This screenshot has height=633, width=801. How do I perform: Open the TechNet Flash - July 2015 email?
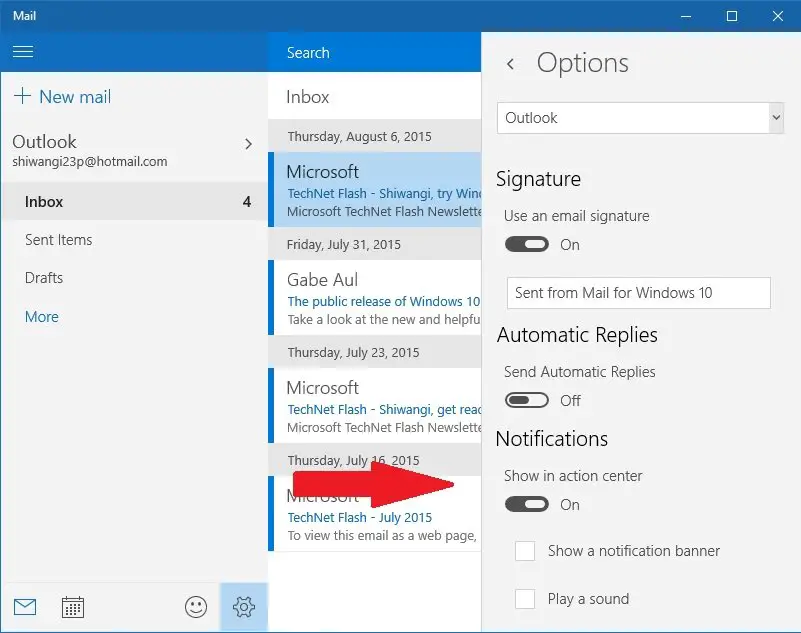(x=374, y=513)
